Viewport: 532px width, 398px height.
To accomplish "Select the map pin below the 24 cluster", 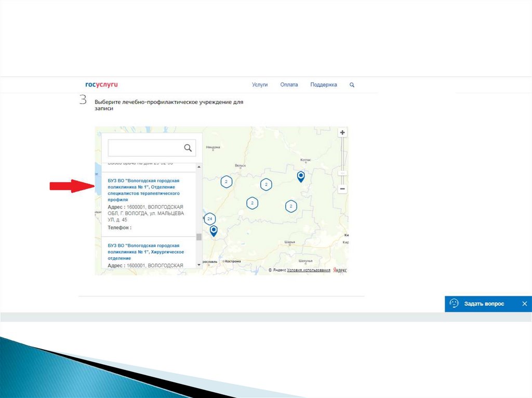I will pos(214,231).
